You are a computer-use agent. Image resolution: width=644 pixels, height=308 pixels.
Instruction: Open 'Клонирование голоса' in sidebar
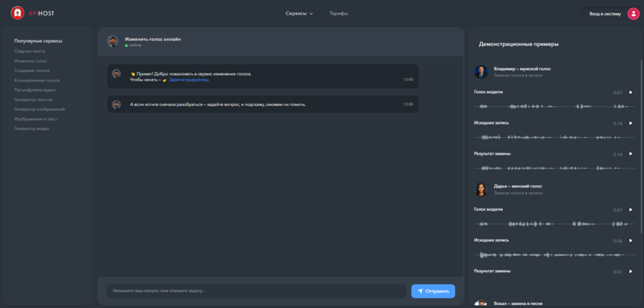36,80
